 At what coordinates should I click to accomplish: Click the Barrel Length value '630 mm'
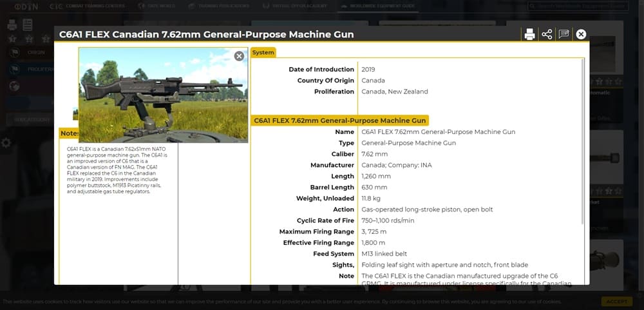click(x=374, y=188)
